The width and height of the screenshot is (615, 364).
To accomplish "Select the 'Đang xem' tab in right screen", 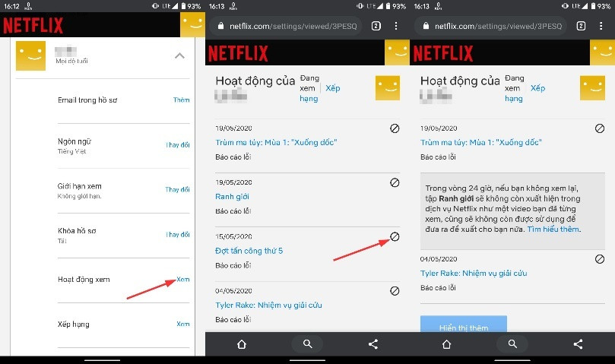I will (514, 83).
